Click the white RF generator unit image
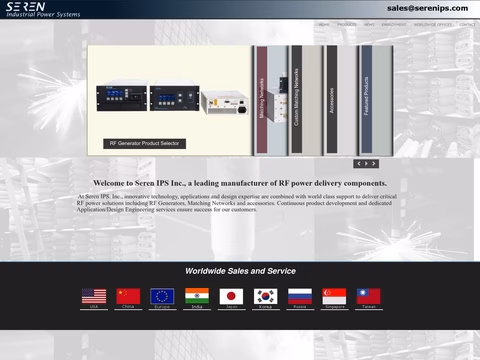The height and width of the screenshot is (360, 480). tap(225, 103)
